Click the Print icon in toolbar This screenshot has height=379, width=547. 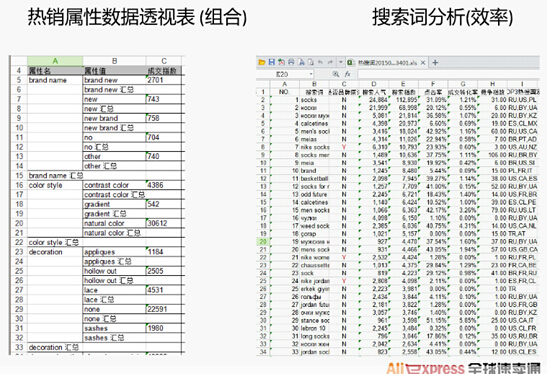pyautogui.click(x=291, y=62)
